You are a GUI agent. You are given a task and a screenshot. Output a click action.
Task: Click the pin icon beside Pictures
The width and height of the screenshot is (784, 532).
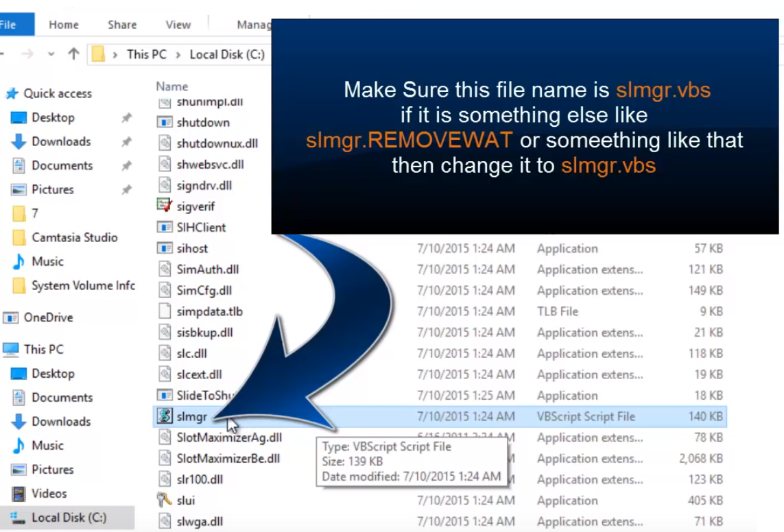pyautogui.click(x=126, y=190)
